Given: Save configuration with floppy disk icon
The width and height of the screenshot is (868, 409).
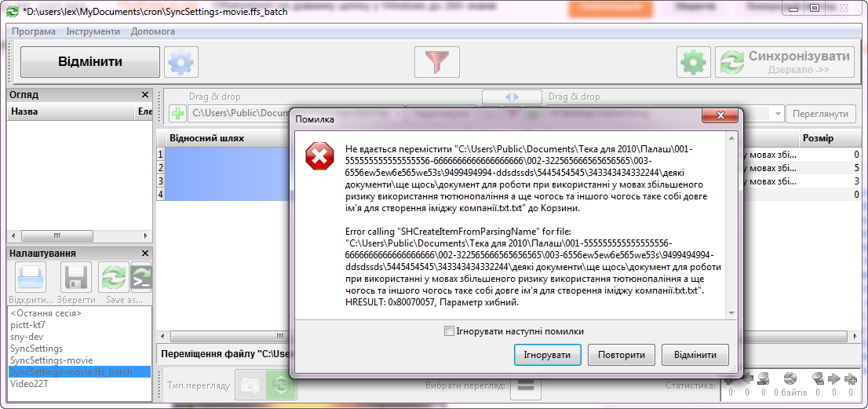Looking at the screenshot, I should [76, 277].
